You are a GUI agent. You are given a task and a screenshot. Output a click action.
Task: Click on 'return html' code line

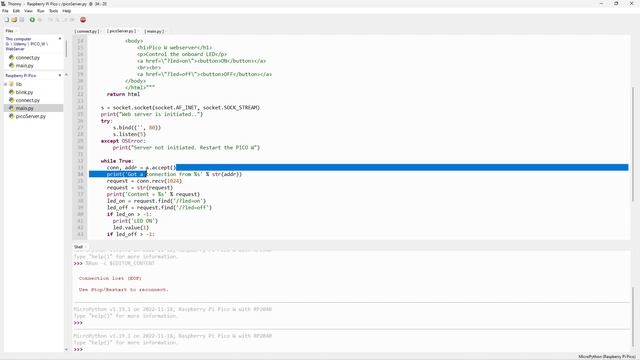click(123, 94)
